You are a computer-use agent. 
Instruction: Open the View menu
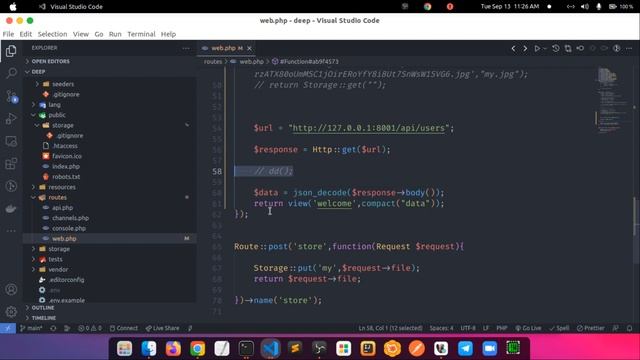(x=81, y=34)
